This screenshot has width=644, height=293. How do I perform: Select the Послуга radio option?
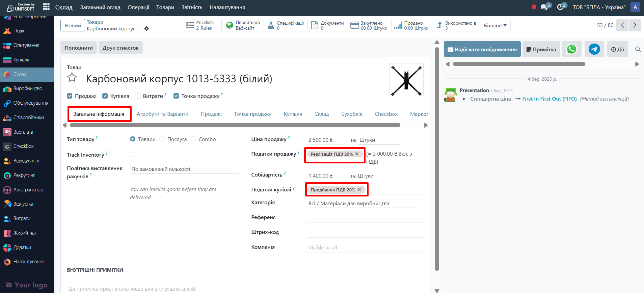pos(162,139)
